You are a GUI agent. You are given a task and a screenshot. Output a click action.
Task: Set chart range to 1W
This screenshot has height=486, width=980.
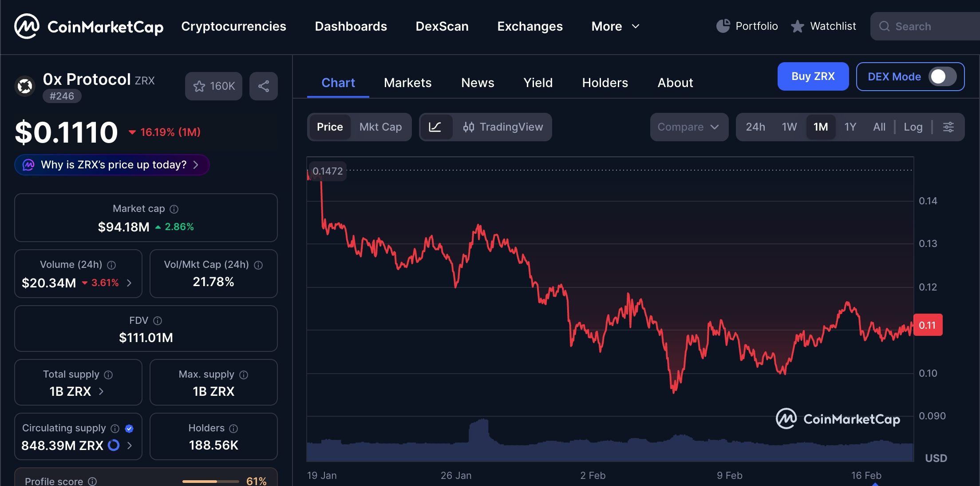pos(789,127)
